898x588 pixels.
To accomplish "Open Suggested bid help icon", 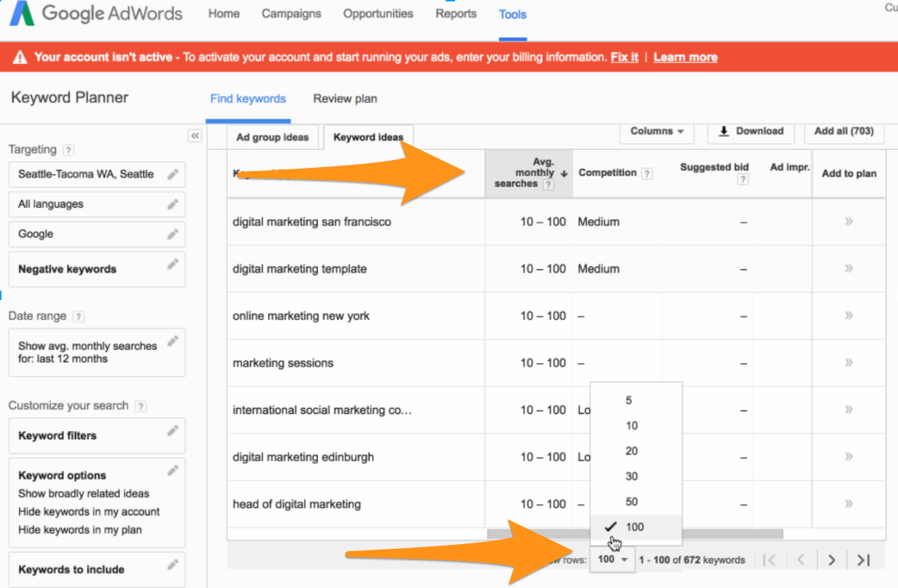I will click(742, 180).
